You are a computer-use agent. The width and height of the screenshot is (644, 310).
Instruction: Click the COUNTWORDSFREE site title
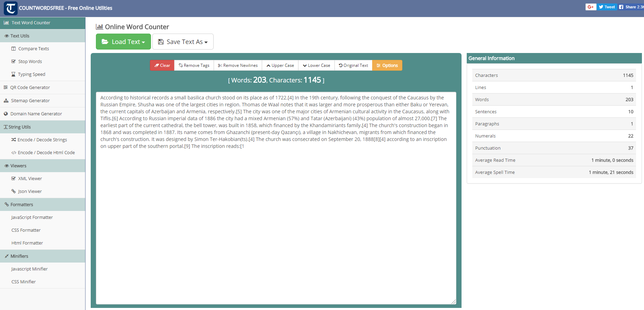pyautogui.click(x=65, y=8)
